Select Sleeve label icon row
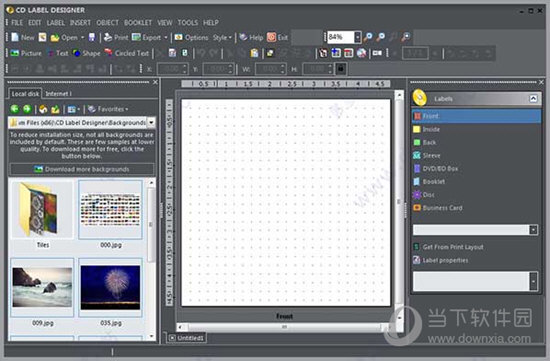 [x=427, y=155]
